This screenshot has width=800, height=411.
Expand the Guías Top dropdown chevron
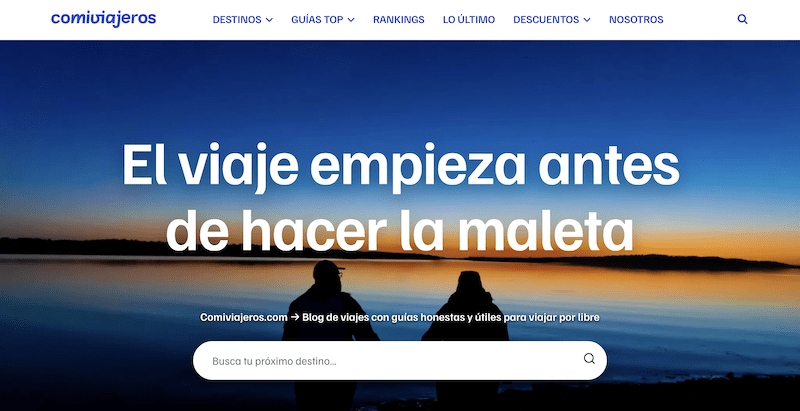point(351,20)
